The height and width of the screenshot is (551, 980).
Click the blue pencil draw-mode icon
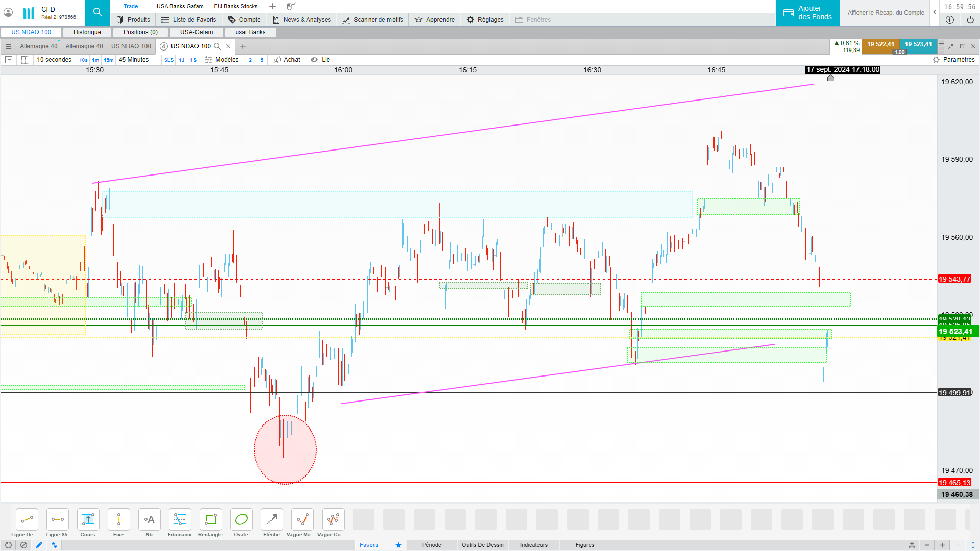[39, 545]
